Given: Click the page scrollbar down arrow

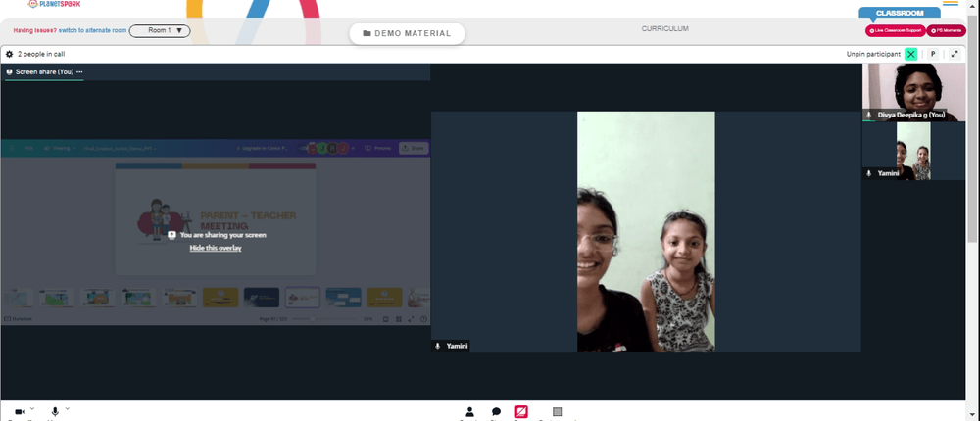Looking at the screenshot, I should pyautogui.click(x=972, y=413).
